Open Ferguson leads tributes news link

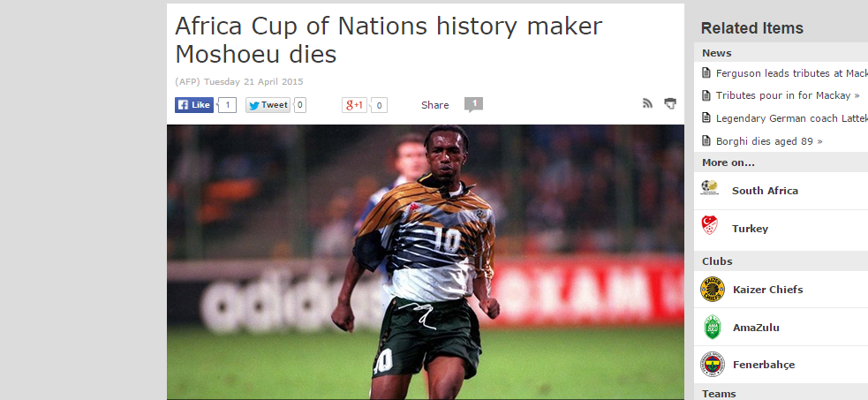tap(791, 73)
